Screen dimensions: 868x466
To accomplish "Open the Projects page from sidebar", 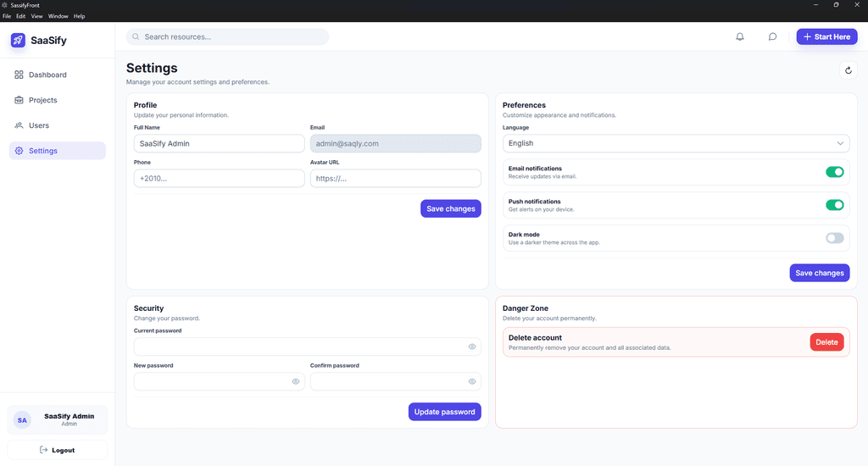I will pos(42,100).
